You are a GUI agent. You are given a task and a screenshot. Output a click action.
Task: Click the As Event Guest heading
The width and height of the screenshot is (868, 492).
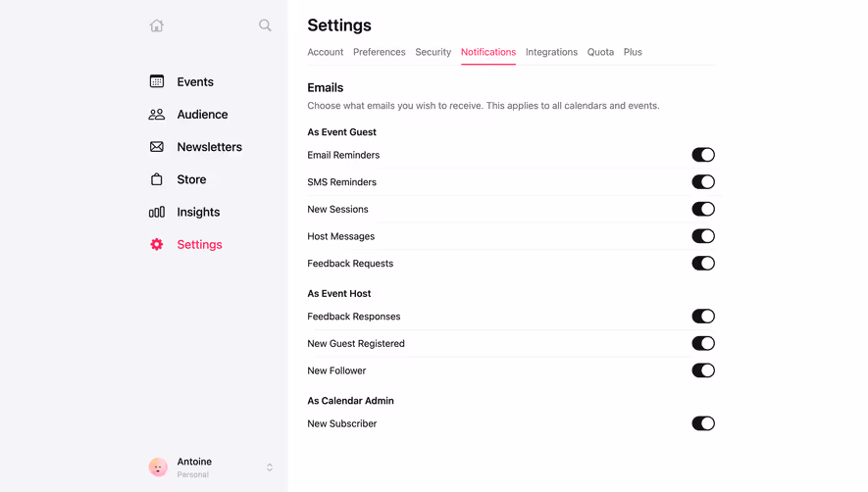[x=341, y=132]
